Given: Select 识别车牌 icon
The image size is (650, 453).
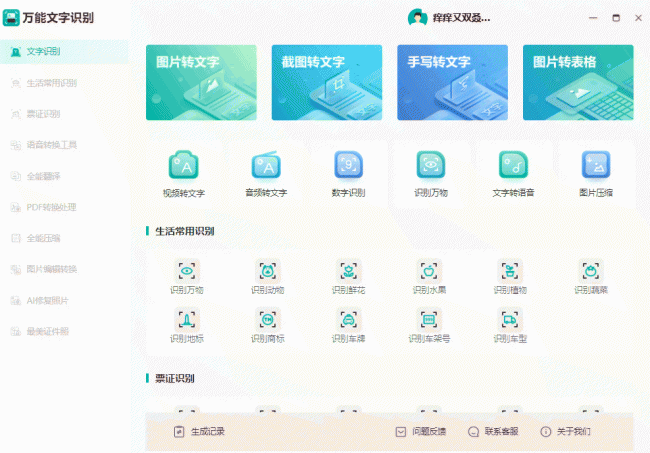Looking at the screenshot, I should [349, 320].
